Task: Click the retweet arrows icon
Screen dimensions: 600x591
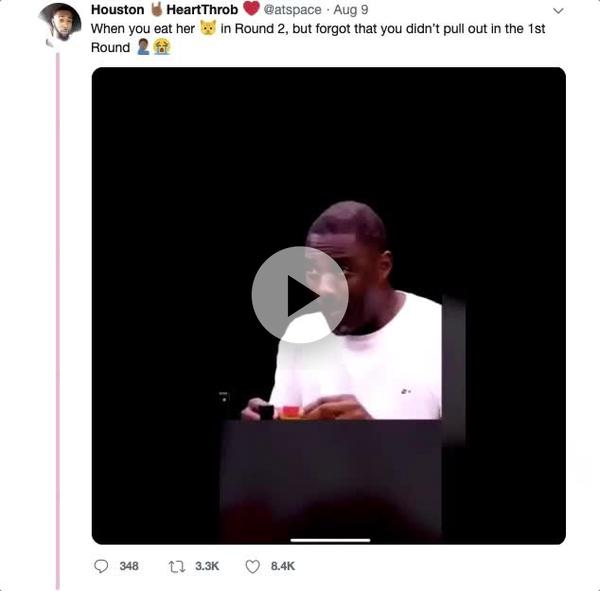Action: pyautogui.click(x=177, y=567)
